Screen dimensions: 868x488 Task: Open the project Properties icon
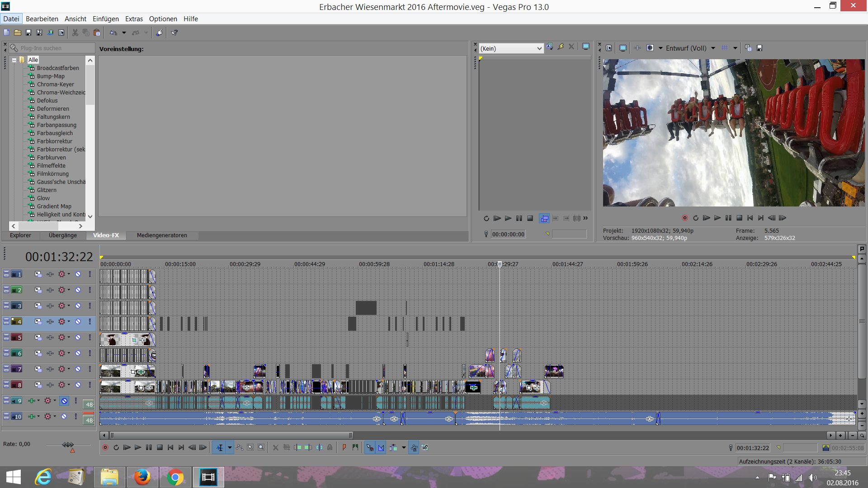pos(61,33)
